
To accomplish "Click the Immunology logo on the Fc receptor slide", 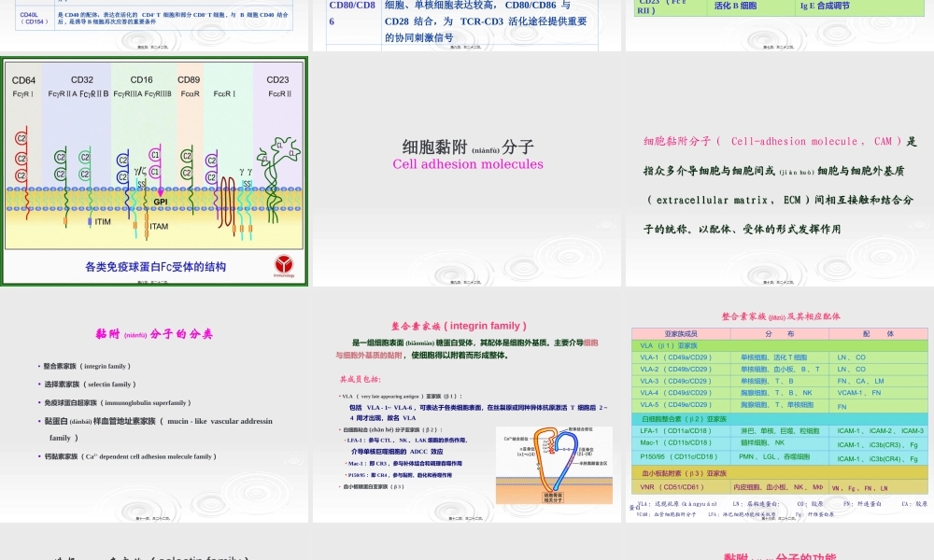I will coord(282,265).
